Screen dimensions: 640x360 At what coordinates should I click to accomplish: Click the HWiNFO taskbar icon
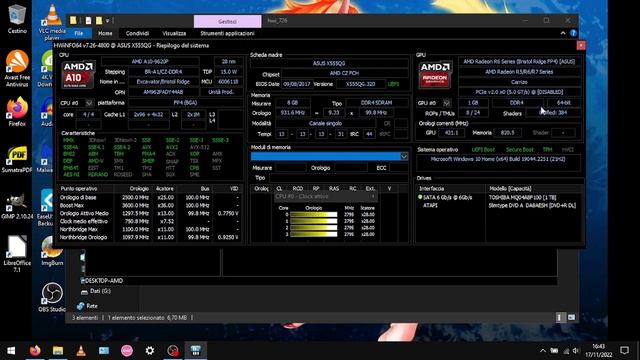point(196,350)
